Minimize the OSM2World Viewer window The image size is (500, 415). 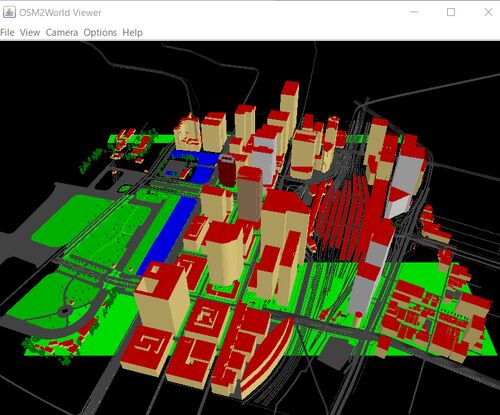[x=414, y=12]
